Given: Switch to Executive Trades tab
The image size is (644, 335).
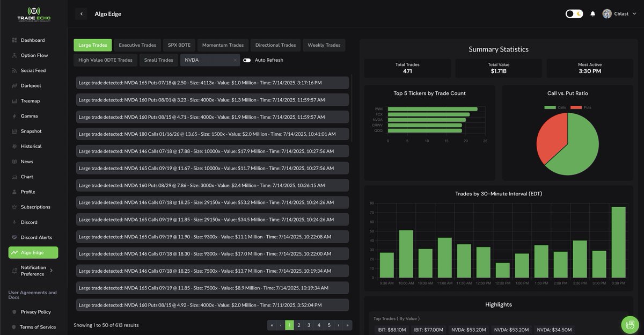Looking at the screenshot, I should tap(137, 45).
